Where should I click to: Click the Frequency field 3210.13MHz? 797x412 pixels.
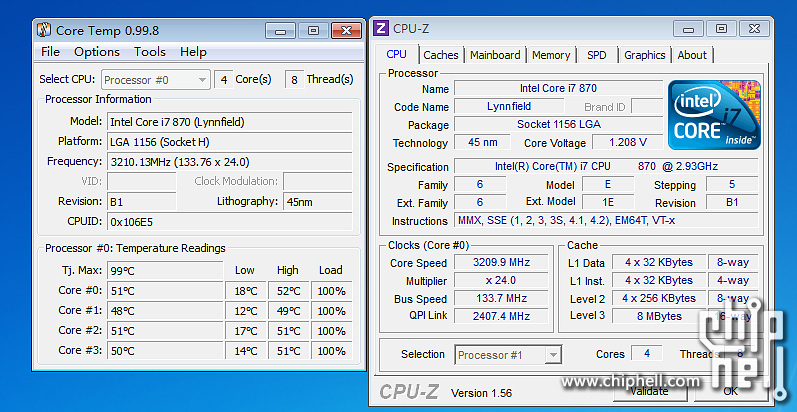coord(229,162)
